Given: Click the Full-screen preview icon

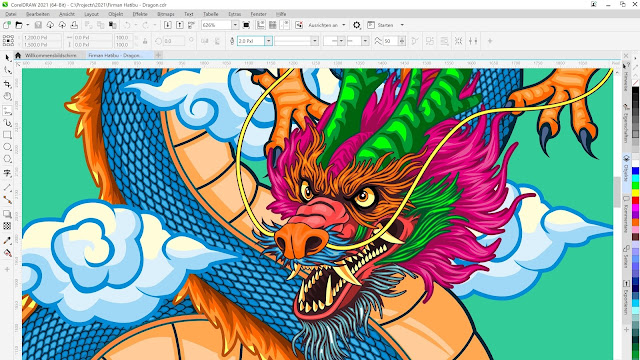Looking at the screenshot, I should (246, 25).
